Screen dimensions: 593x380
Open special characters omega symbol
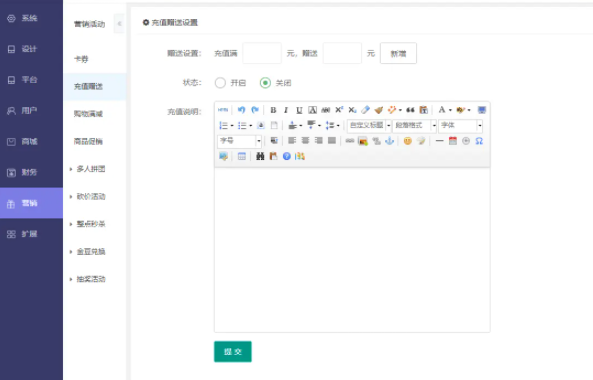click(x=479, y=141)
